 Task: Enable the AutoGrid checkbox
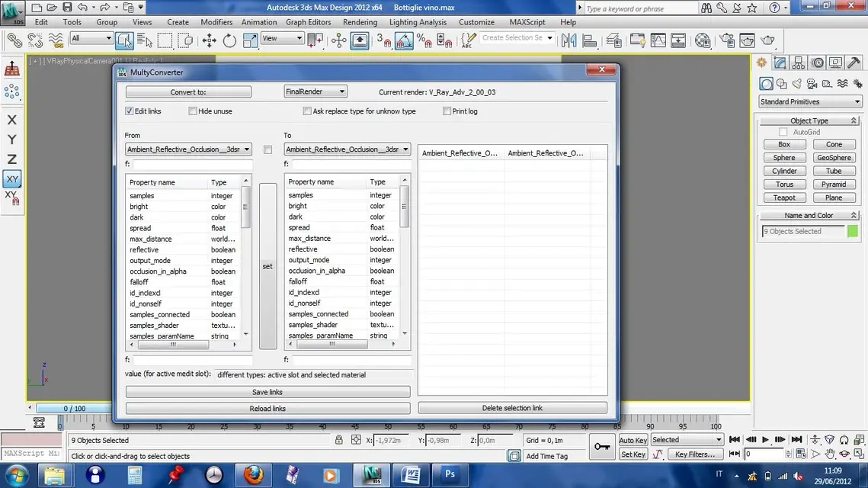point(783,132)
